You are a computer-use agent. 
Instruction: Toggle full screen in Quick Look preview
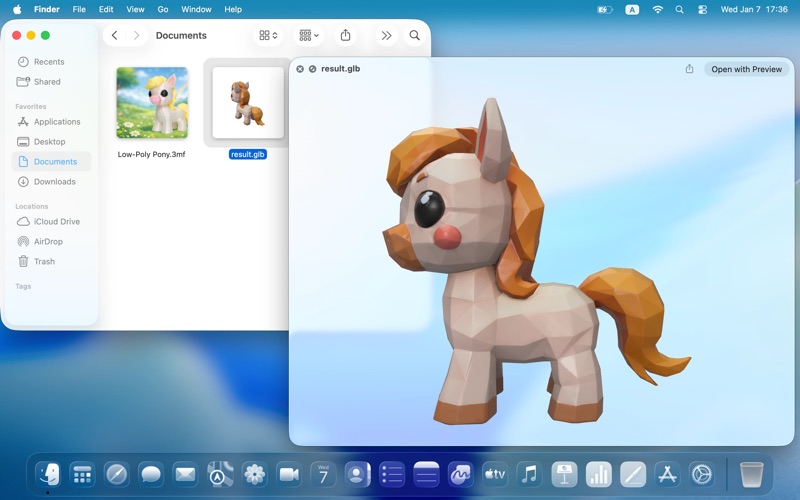(x=312, y=69)
